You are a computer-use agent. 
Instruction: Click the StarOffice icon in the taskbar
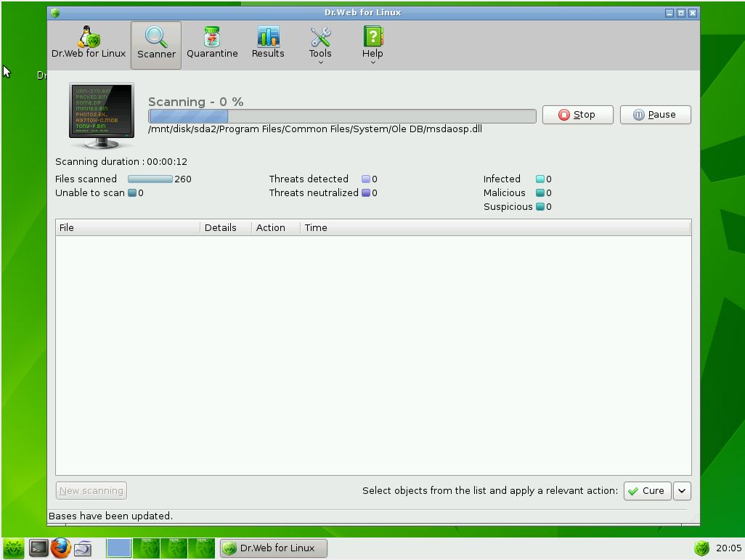click(x=83, y=548)
